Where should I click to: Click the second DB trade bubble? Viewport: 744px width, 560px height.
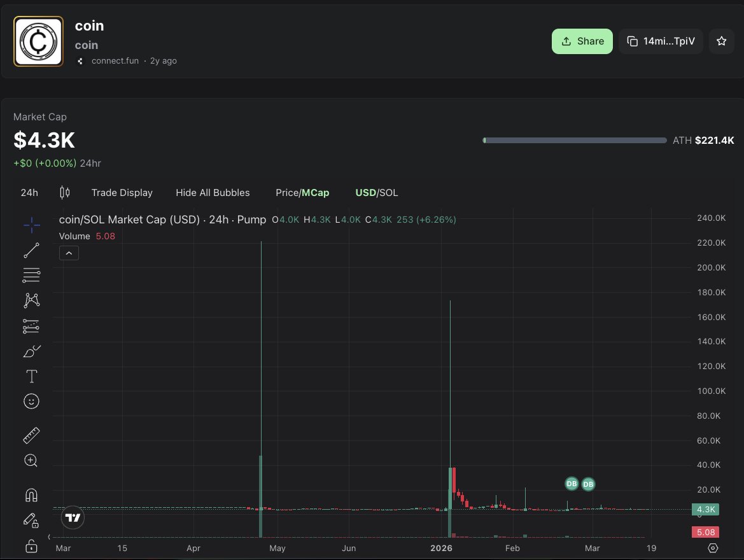point(588,484)
